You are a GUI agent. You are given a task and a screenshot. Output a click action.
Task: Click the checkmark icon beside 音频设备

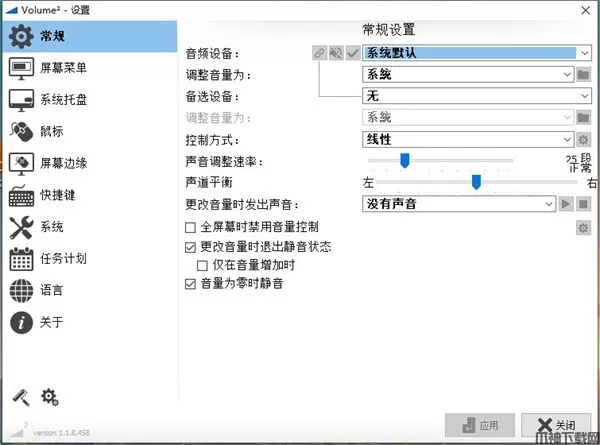click(x=353, y=53)
